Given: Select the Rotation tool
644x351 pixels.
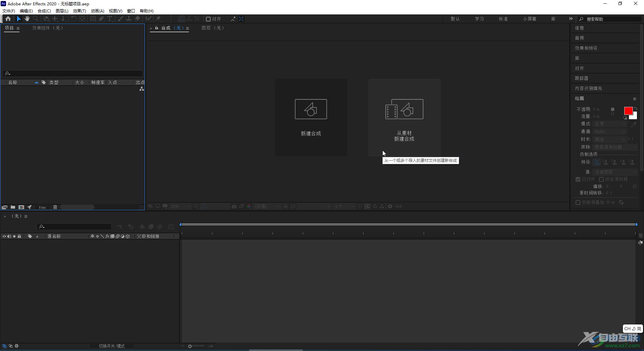Looking at the screenshot, I should tap(73, 19).
